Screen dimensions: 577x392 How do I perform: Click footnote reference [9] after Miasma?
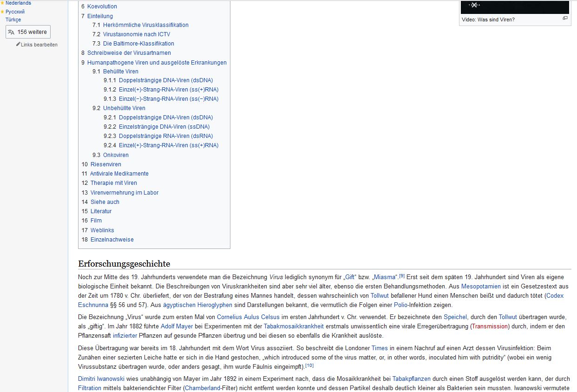[402, 276]
